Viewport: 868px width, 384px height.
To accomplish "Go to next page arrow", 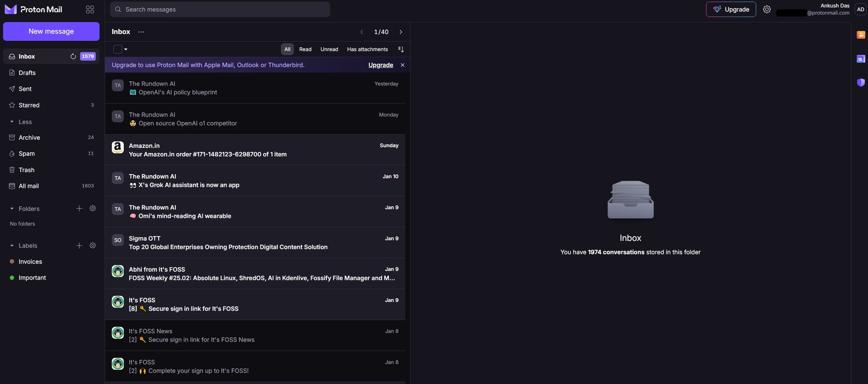I will pos(401,32).
